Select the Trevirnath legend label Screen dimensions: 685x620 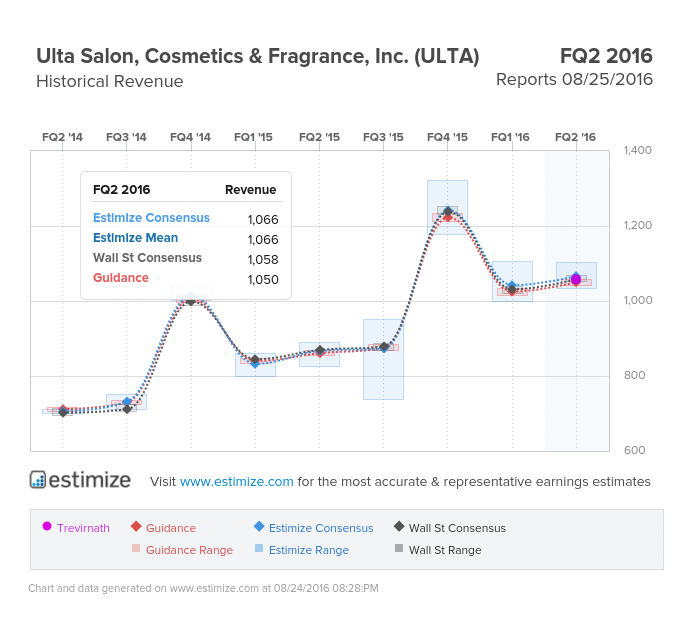(x=83, y=528)
